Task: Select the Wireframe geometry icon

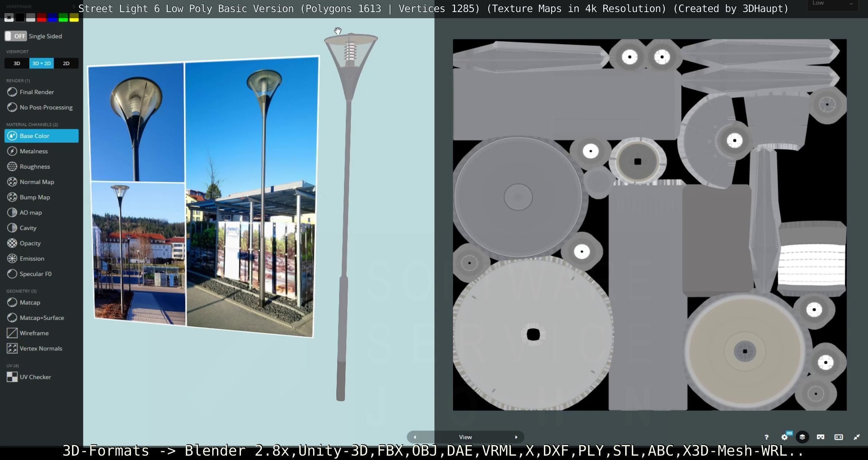Action: pyautogui.click(x=12, y=333)
